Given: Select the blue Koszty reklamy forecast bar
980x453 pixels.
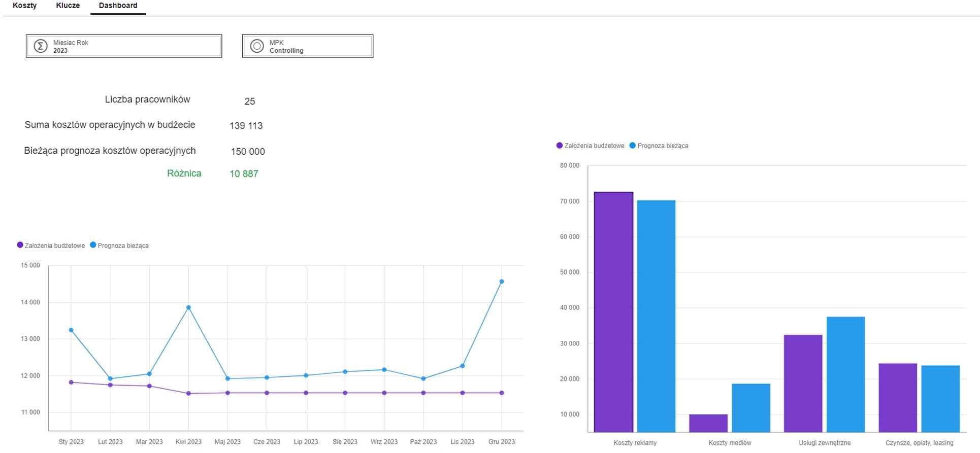Looking at the screenshot, I should (656, 316).
